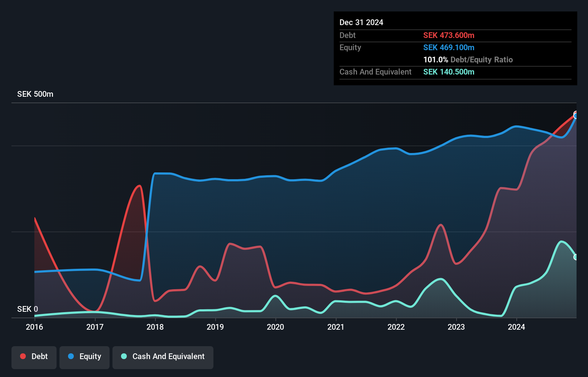
Task: Toggle the Debt legend button
Action: pos(34,357)
